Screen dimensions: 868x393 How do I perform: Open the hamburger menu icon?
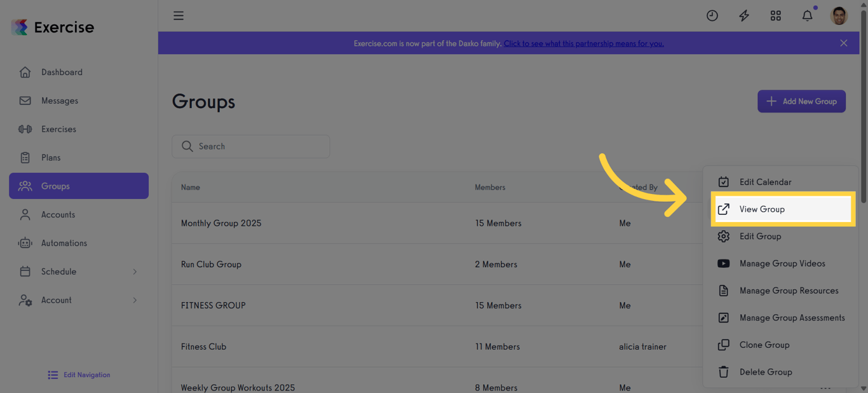179,16
